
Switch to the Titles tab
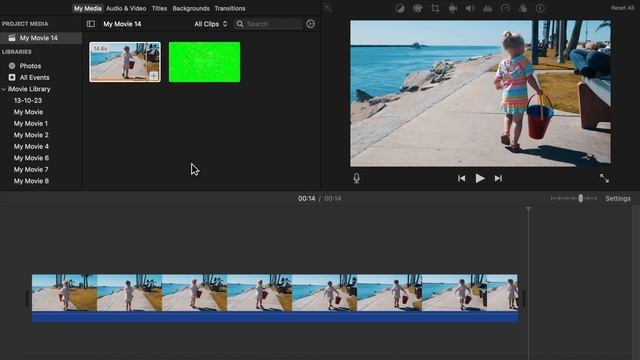click(x=159, y=8)
